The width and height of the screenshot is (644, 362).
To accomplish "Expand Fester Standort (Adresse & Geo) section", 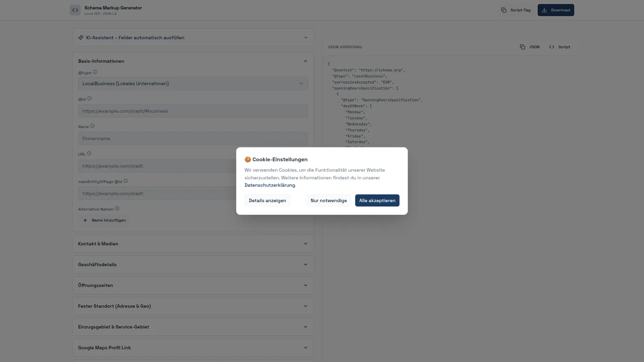I will pyautogui.click(x=193, y=306).
